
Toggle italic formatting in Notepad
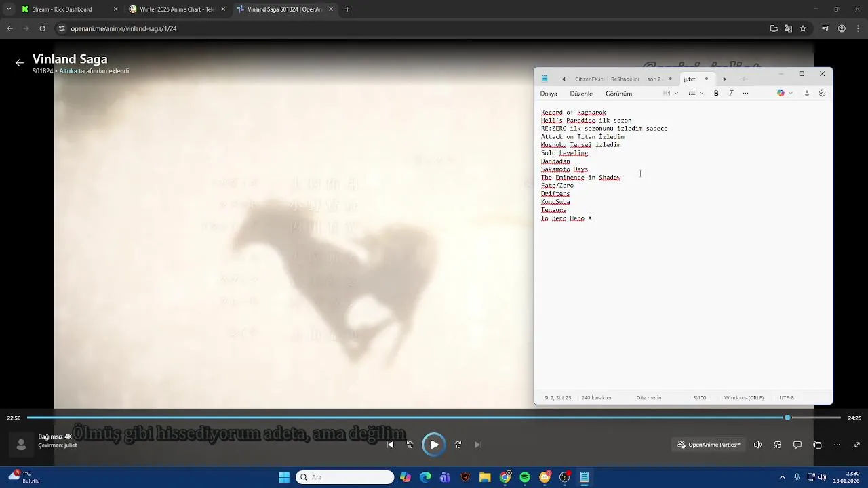[730, 94]
